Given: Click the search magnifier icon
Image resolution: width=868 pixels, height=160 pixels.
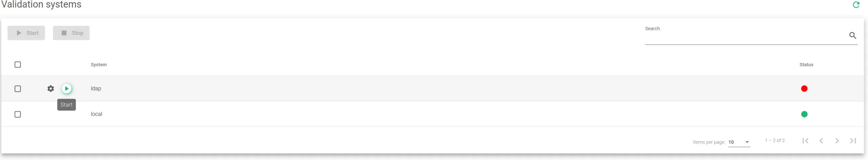Looking at the screenshot, I should point(852,36).
